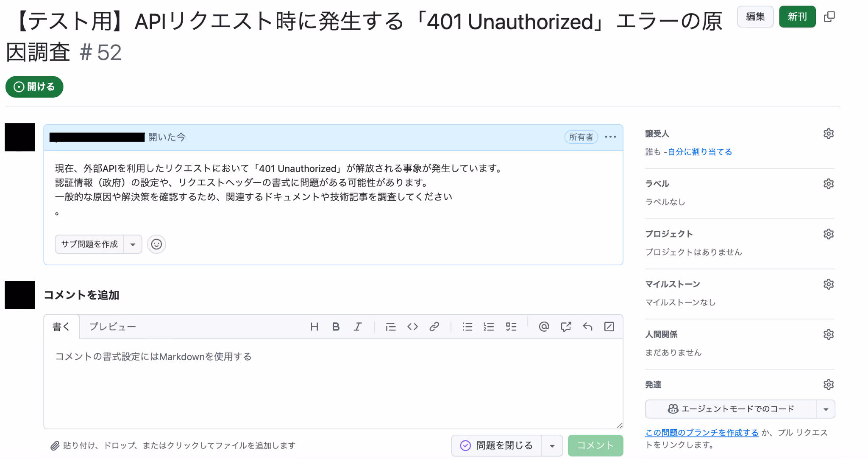
Task: Click the 編集 button
Action: coord(755,17)
